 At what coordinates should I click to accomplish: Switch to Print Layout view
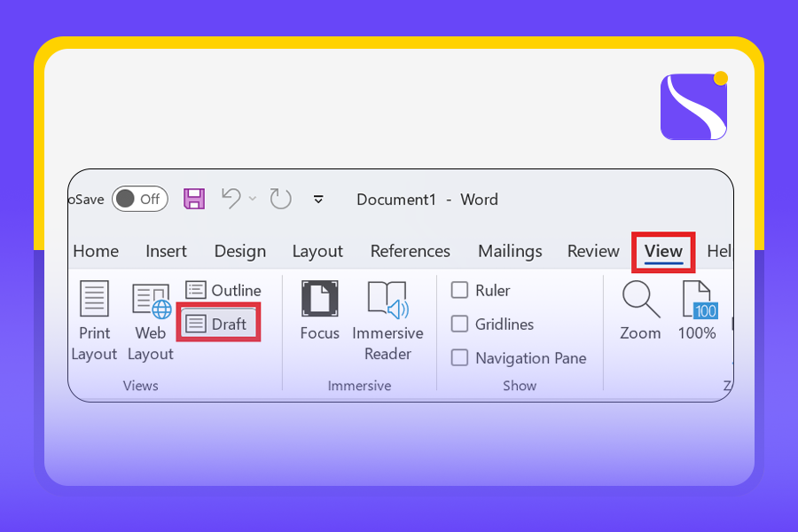pyautogui.click(x=94, y=320)
